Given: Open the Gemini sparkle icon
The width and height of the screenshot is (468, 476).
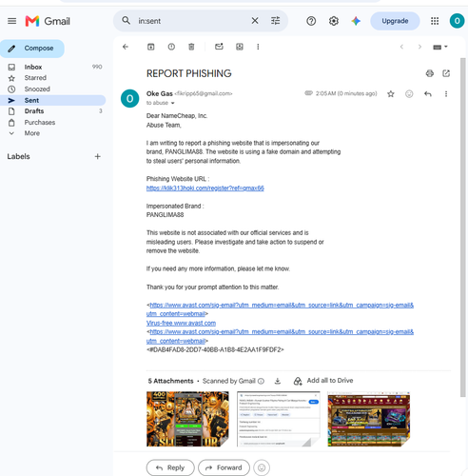Looking at the screenshot, I should pos(356,21).
